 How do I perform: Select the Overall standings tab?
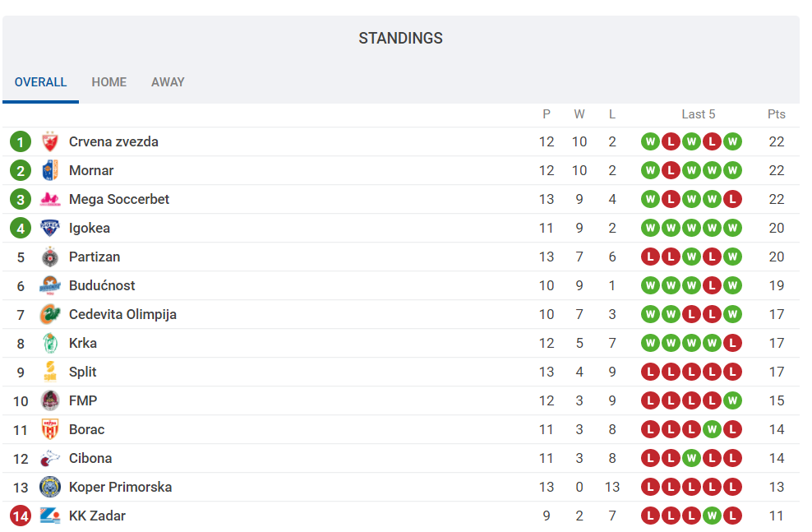pyautogui.click(x=41, y=82)
